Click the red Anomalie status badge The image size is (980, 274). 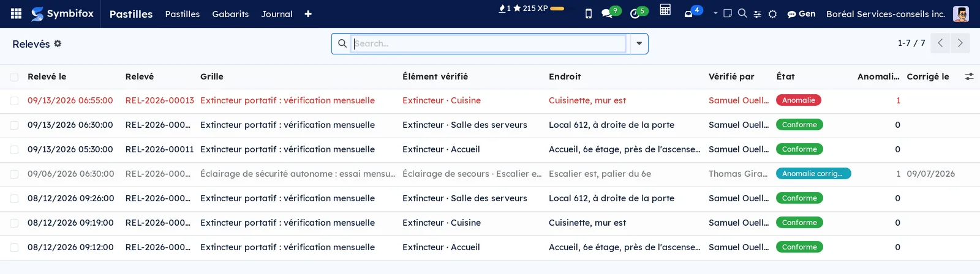pyautogui.click(x=799, y=100)
